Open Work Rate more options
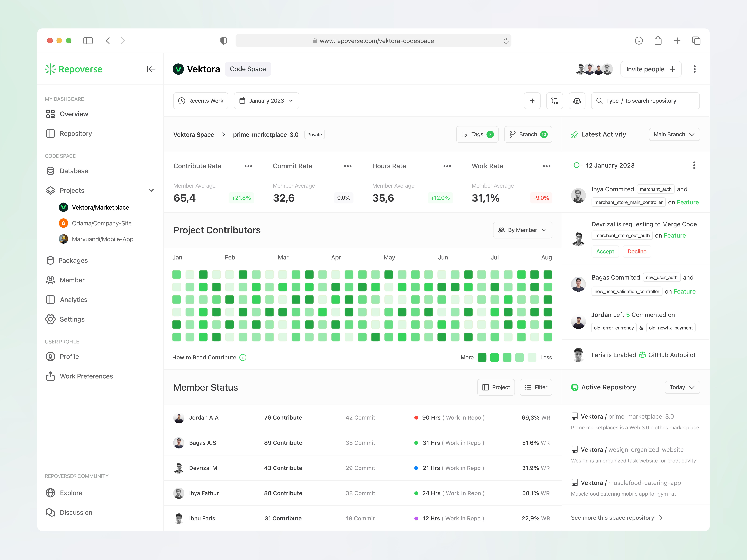Image resolution: width=747 pixels, height=560 pixels. pyautogui.click(x=547, y=166)
